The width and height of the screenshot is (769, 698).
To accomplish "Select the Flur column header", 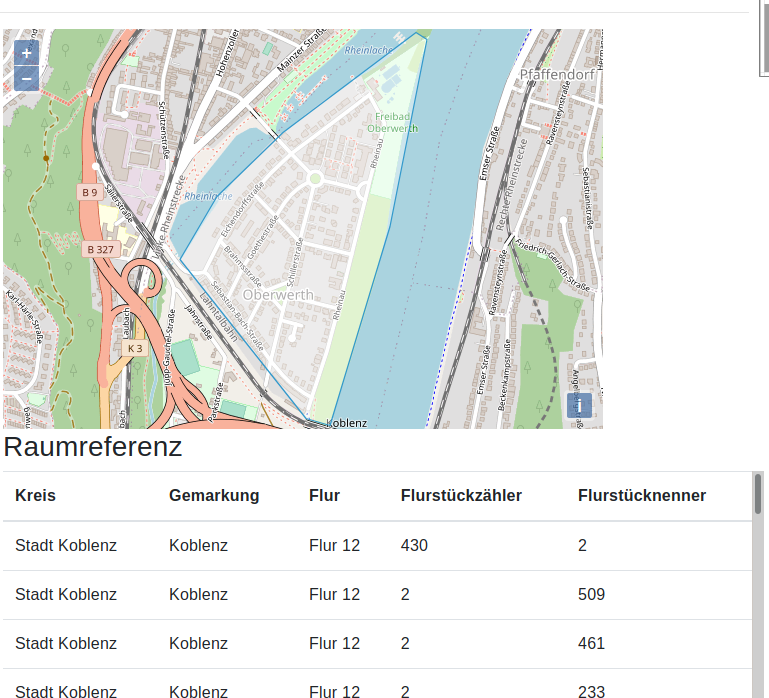I will pyautogui.click(x=324, y=495).
